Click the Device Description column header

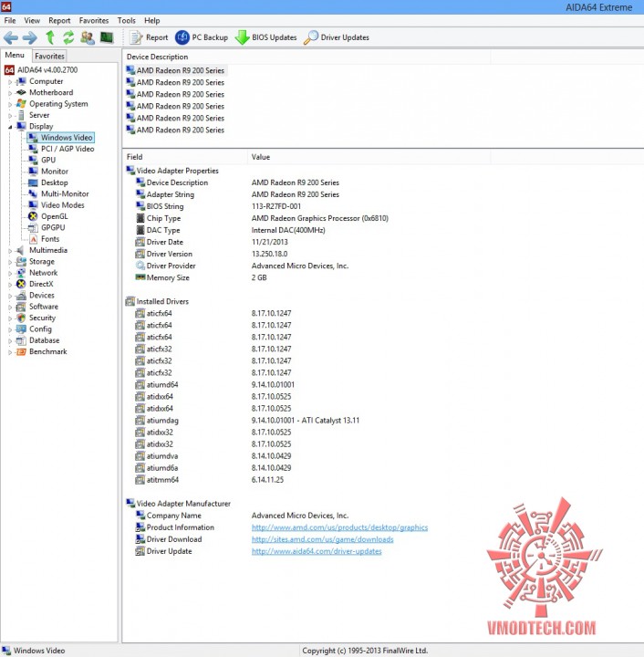pyautogui.click(x=306, y=57)
